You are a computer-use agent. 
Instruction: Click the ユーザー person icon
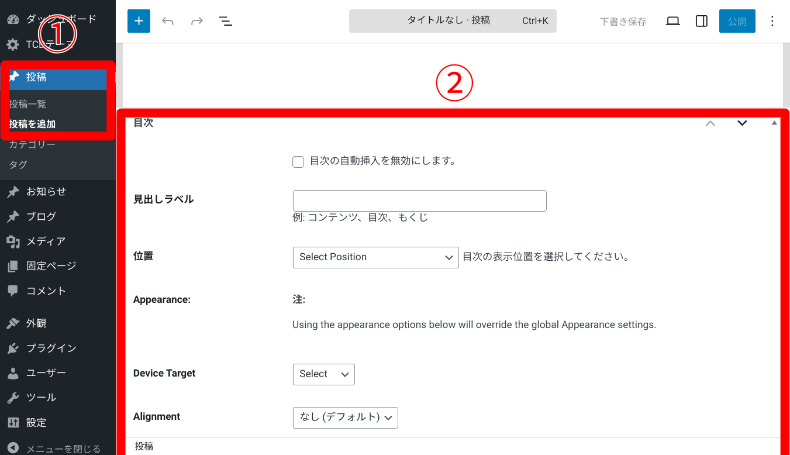[x=13, y=373]
